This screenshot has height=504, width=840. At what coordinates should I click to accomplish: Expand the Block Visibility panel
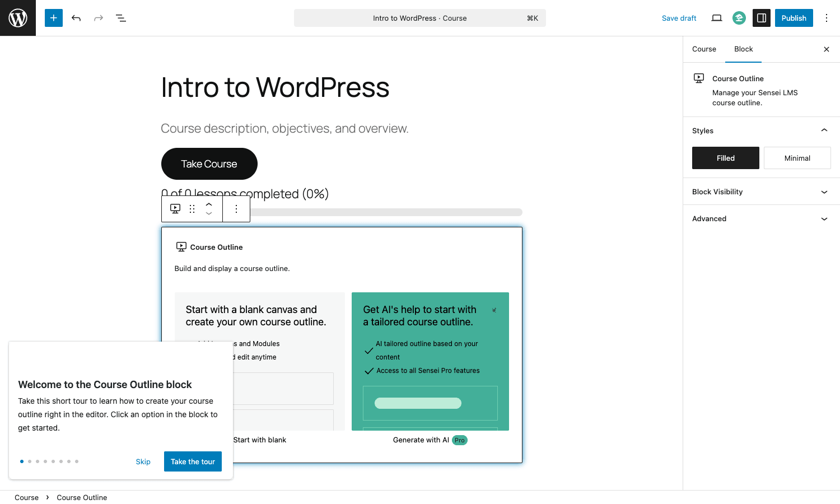tap(762, 192)
